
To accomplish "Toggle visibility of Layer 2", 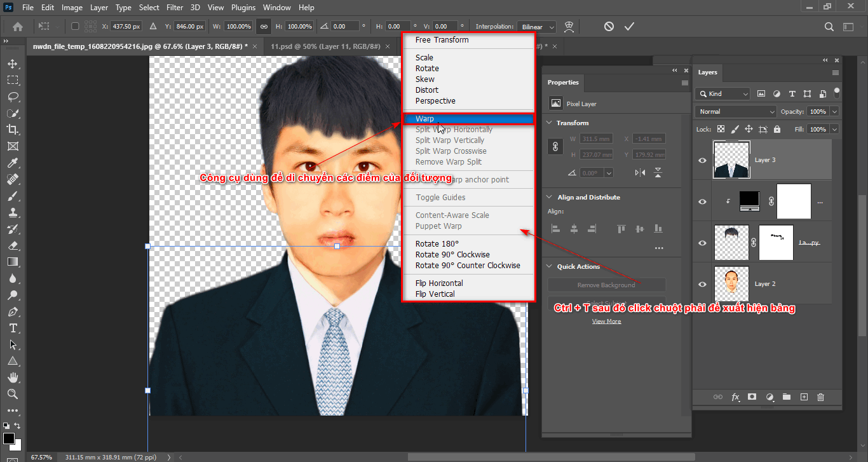I will [x=702, y=284].
